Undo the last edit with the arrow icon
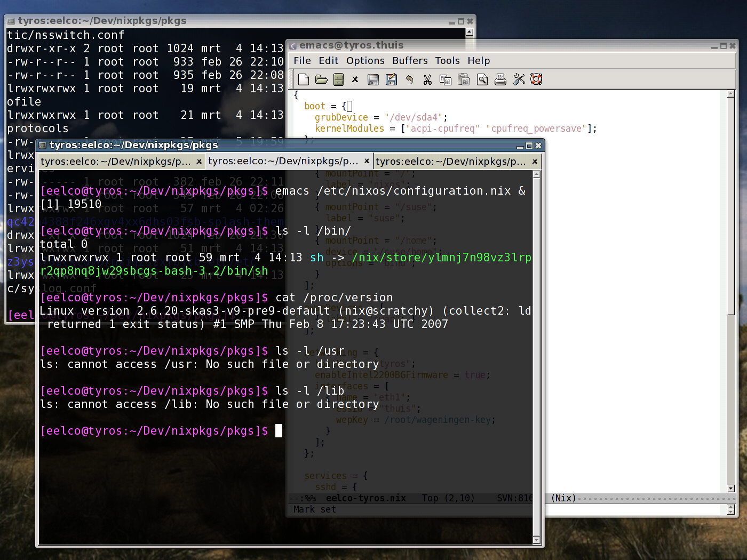747x560 pixels. (409, 79)
